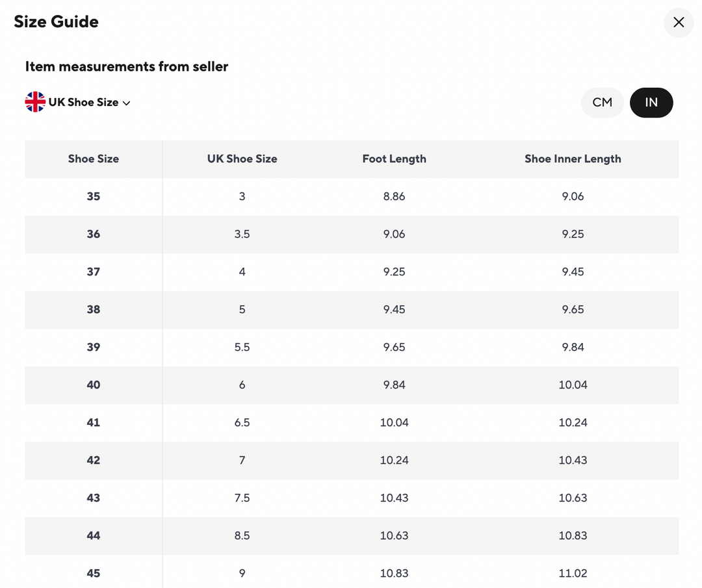Screen dimensions: 702x588
Task: Click shoe inner length 10.04 cell
Action: [x=573, y=385]
